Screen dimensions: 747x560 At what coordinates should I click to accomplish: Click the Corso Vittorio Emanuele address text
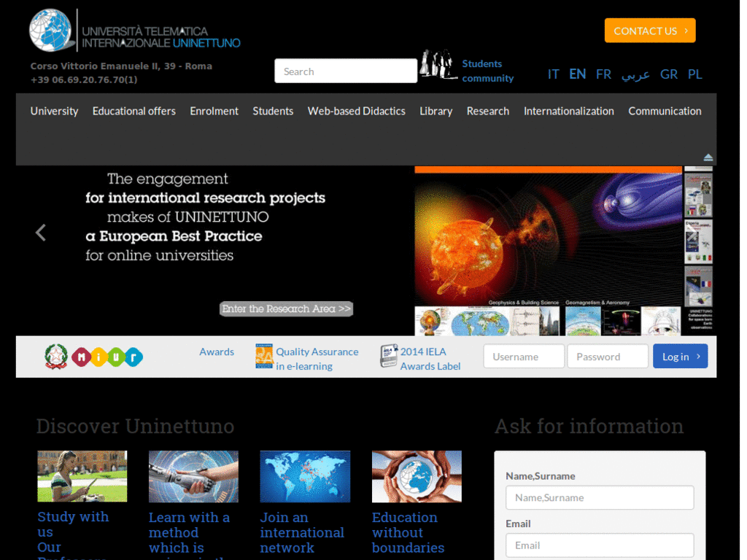121,66
